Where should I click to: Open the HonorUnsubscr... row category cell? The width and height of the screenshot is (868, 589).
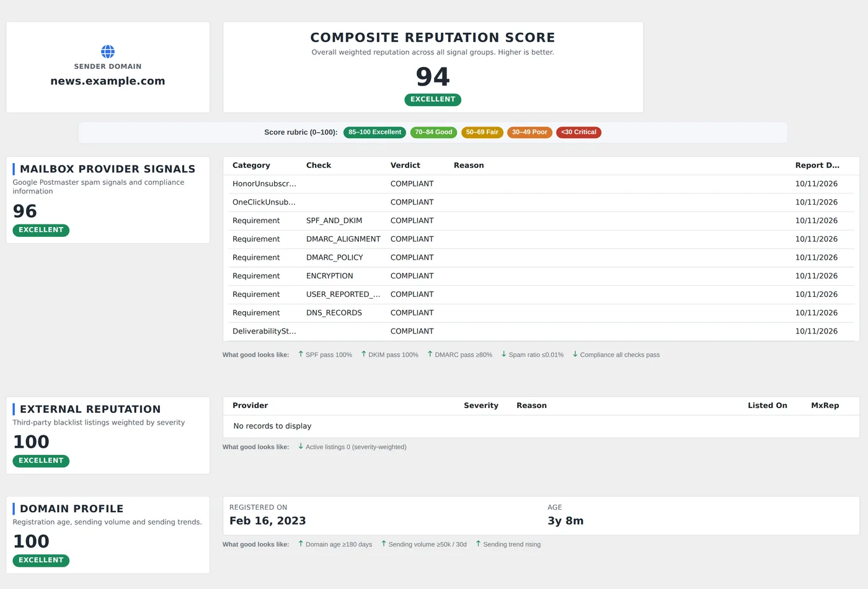264,184
